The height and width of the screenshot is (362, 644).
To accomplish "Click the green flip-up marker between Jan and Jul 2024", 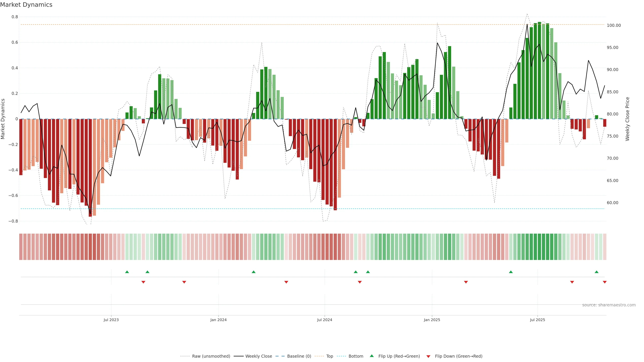I will click(x=254, y=272).
